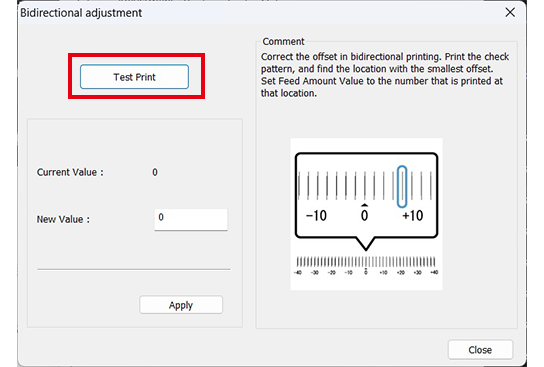The width and height of the screenshot is (544, 367).
Task: Click the Test Print button
Action: 134,77
